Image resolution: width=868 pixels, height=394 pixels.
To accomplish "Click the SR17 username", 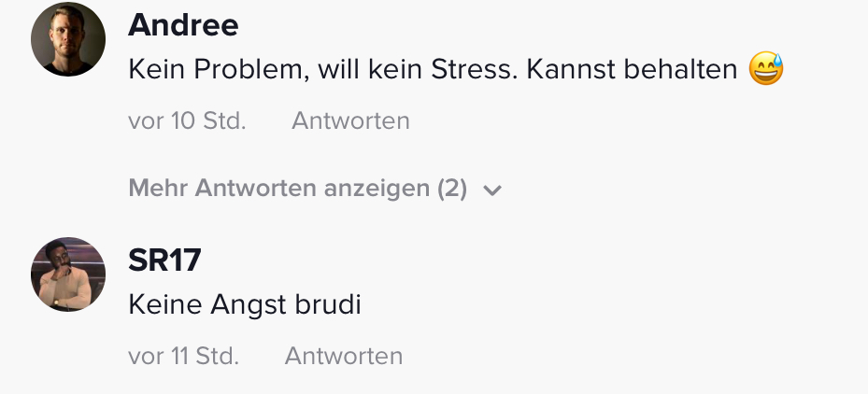I will click(164, 260).
